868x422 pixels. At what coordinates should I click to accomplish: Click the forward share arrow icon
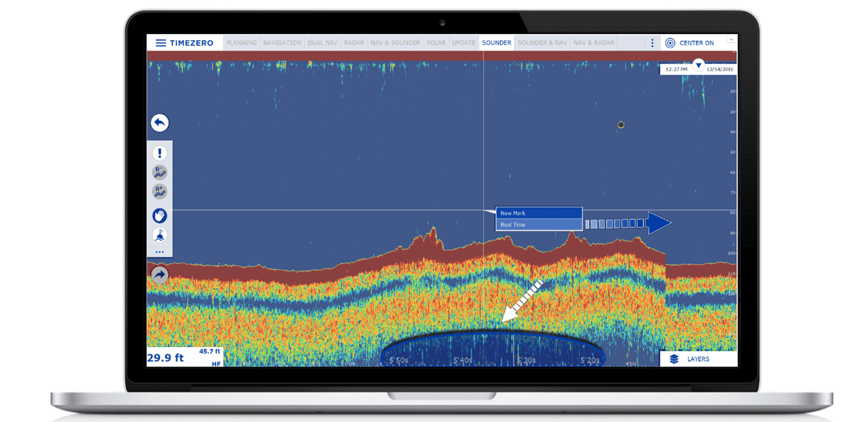(x=159, y=275)
